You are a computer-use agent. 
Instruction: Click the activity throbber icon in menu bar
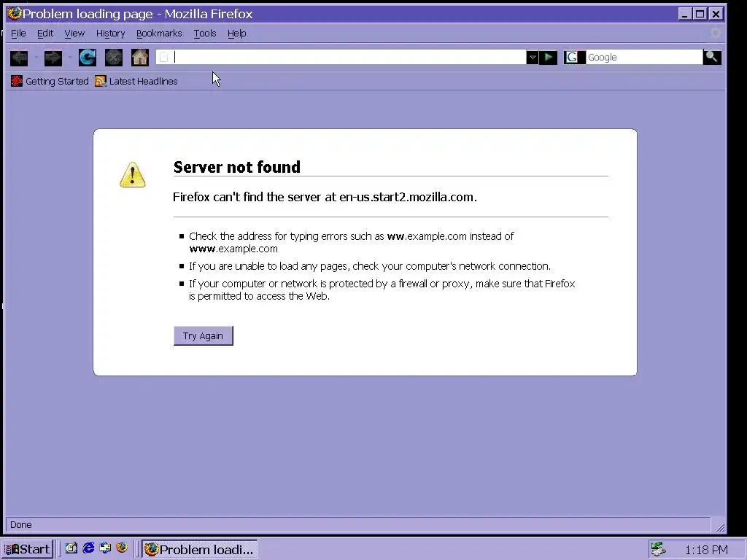click(715, 33)
